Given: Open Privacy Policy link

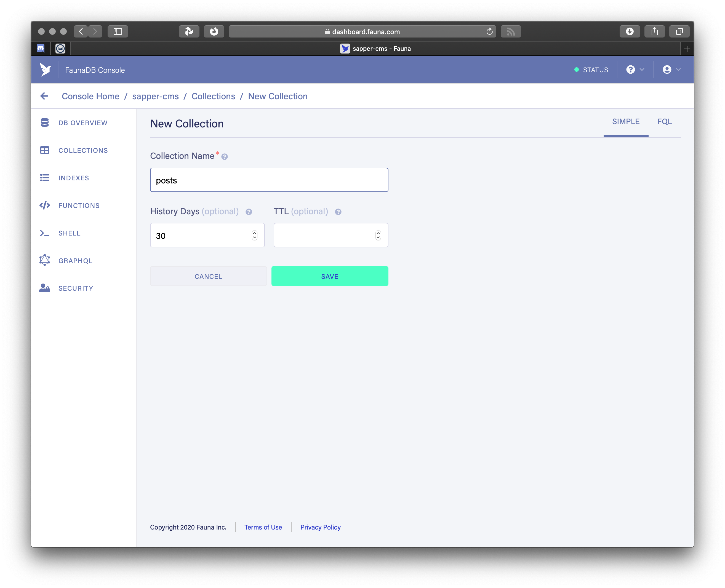Looking at the screenshot, I should coord(321,527).
